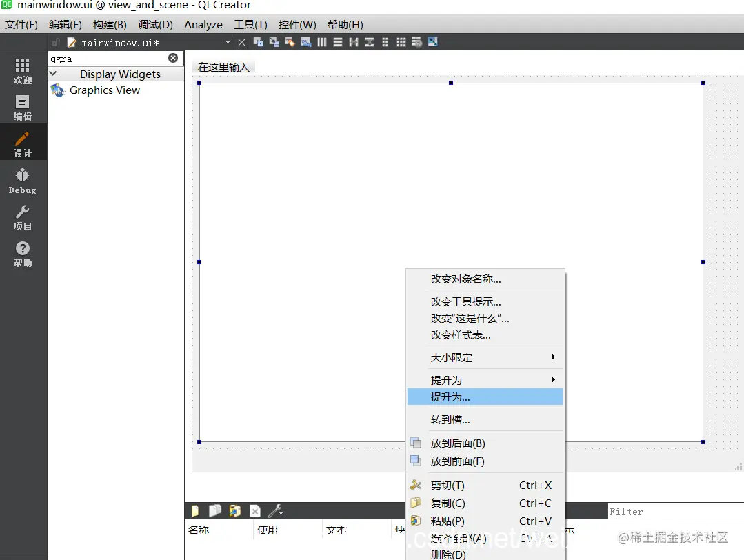Open the 工具(T) menu

pyautogui.click(x=250, y=25)
